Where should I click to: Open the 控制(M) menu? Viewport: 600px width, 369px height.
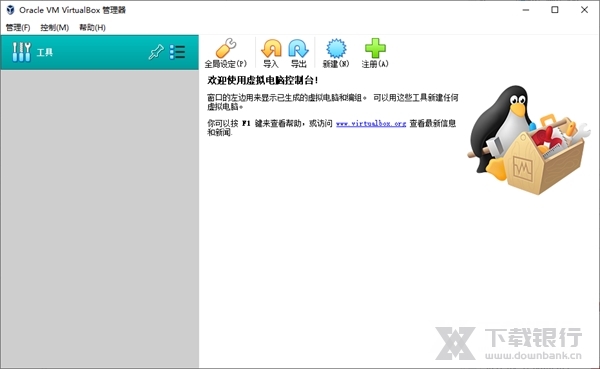(x=55, y=28)
